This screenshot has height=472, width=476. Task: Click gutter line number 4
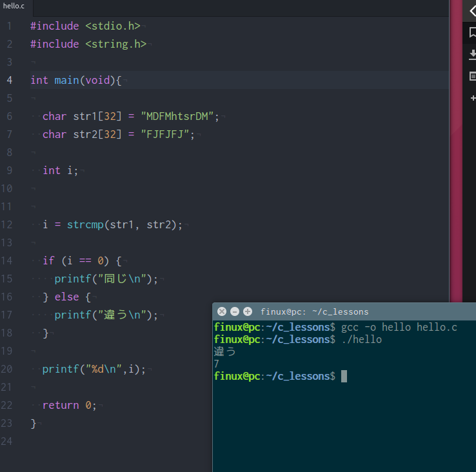(10, 80)
